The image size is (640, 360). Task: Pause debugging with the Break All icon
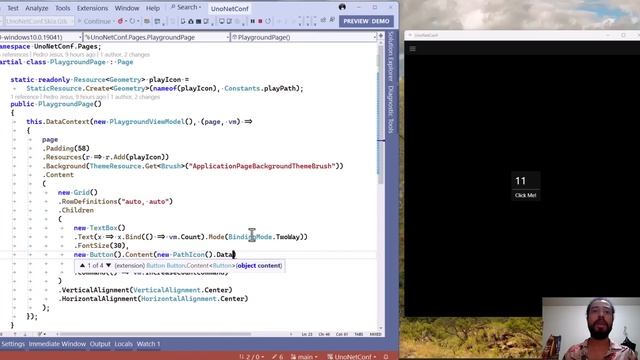(x=253, y=21)
